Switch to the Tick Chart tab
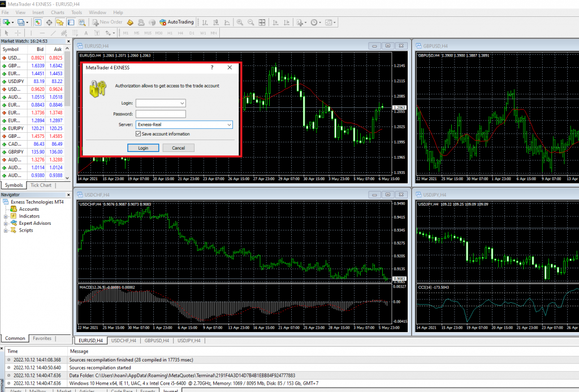 click(x=41, y=185)
